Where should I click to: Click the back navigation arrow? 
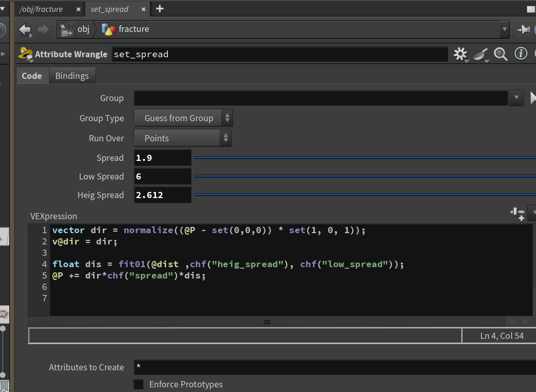point(25,30)
